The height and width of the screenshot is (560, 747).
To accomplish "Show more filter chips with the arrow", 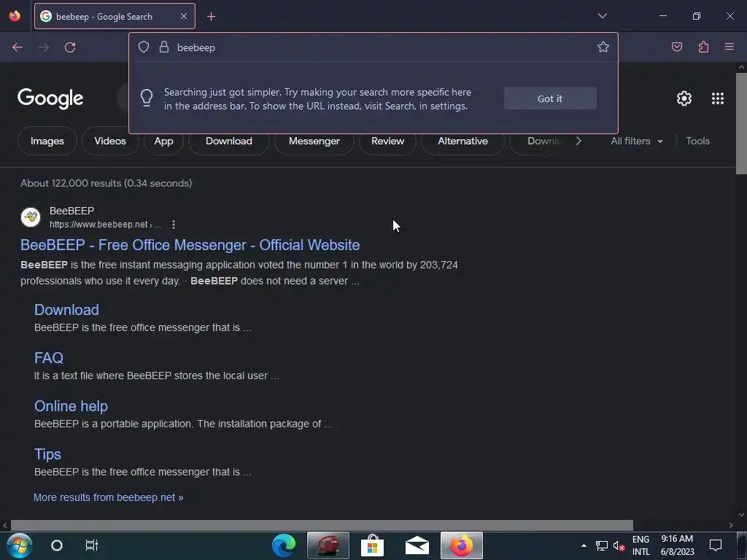I will (x=578, y=141).
